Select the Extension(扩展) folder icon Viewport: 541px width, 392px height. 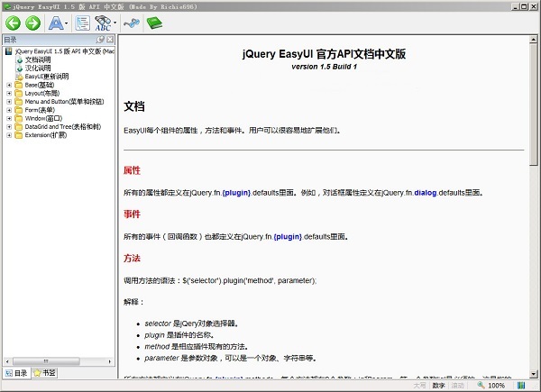19,135
